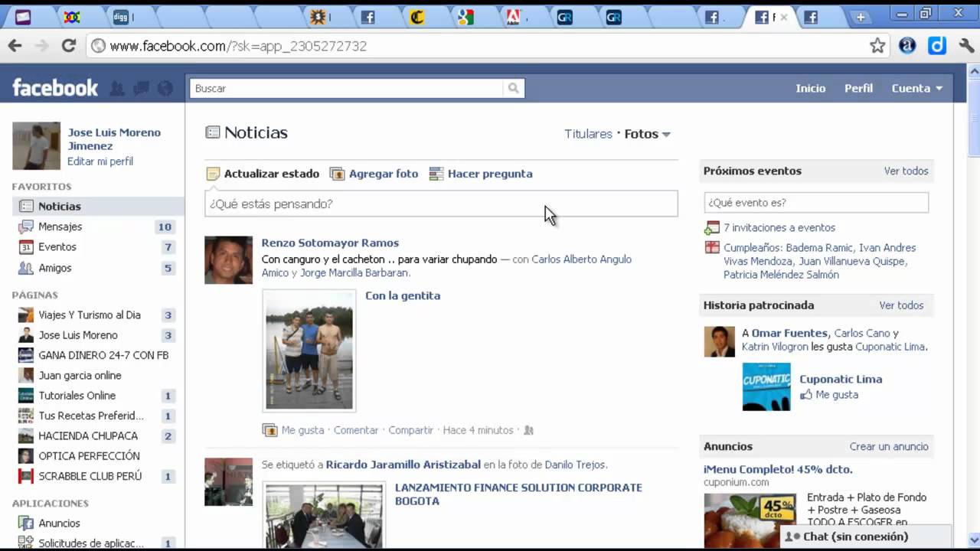Open Renzo Sotomayor Ramos profile link
The width and height of the screenshot is (980, 551).
pyautogui.click(x=330, y=243)
